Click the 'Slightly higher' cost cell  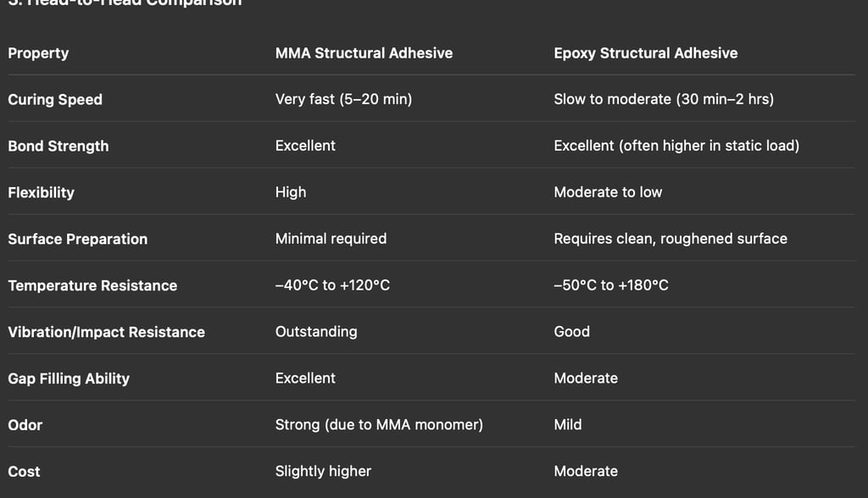click(x=323, y=472)
